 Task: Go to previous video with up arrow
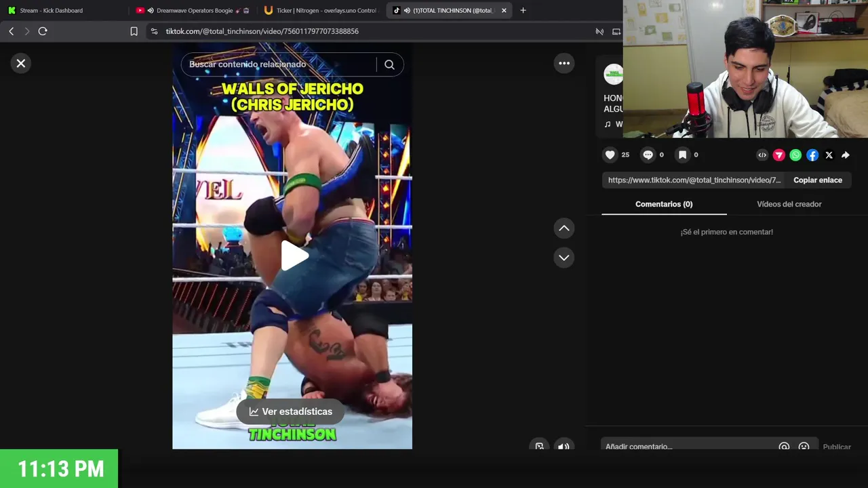(564, 228)
